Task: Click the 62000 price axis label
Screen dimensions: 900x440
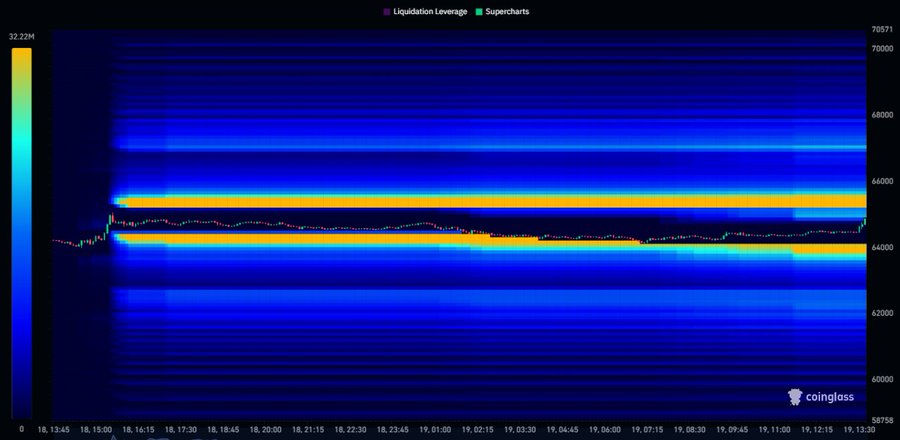Action: (882, 313)
